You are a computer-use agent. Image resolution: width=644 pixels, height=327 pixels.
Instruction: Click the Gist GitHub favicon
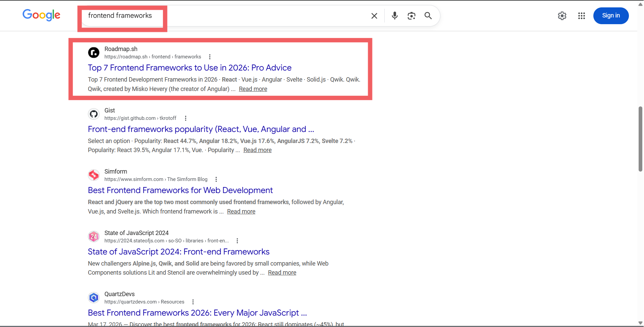coord(94,114)
